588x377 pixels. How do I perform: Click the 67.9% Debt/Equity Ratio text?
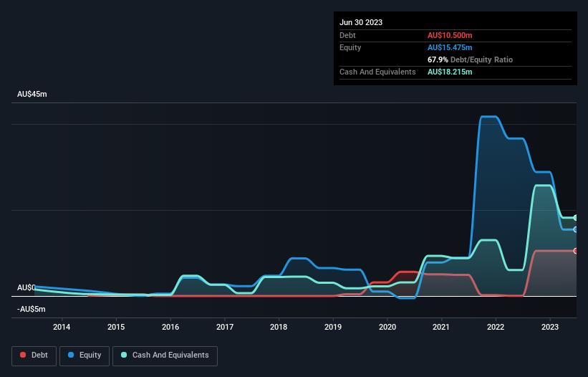click(x=470, y=59)
